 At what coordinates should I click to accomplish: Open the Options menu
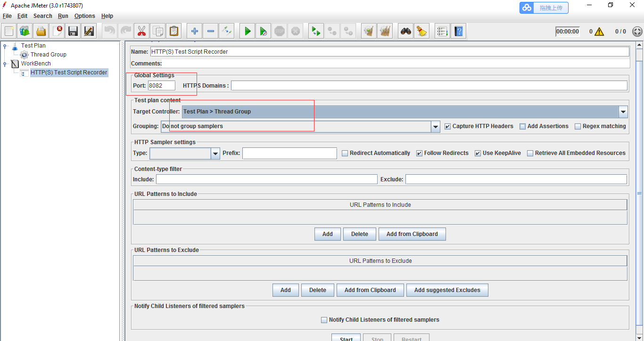[x=85, y=16]
